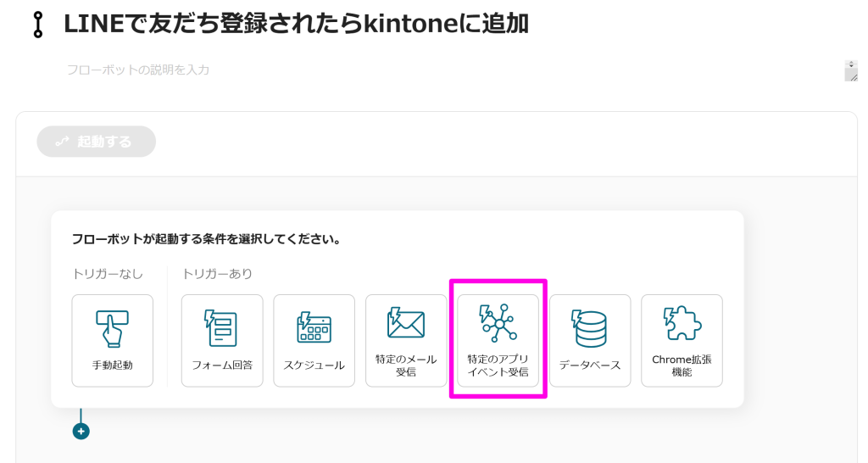Click the フローボットが起動する条件 heading text

pos(206,239)
